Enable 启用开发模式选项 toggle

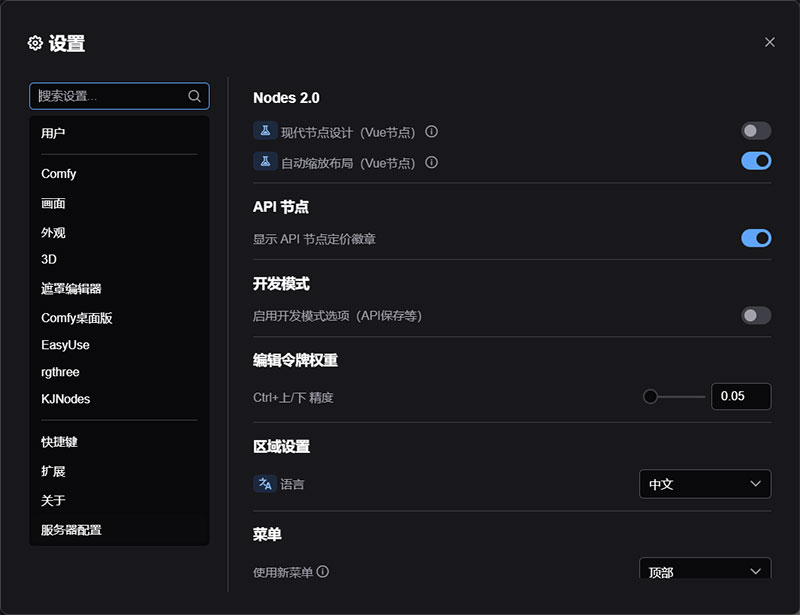coord(755,315)
